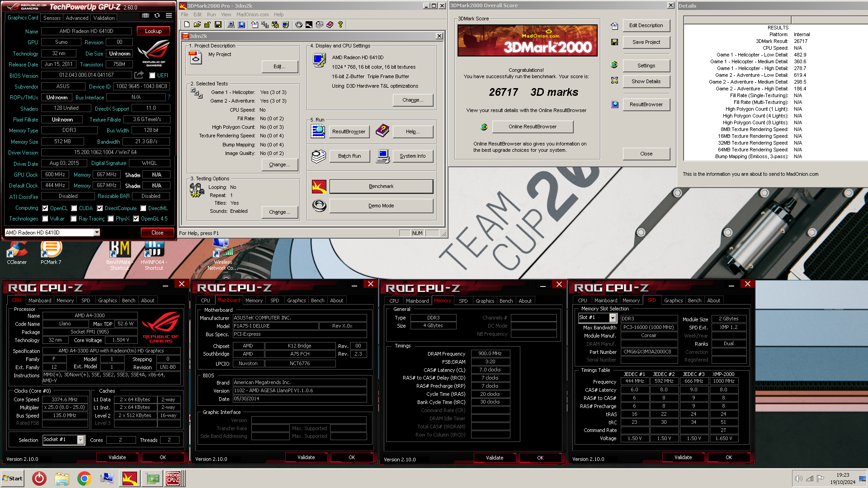Click the Edit... button in Project Description

pos(279,66)
